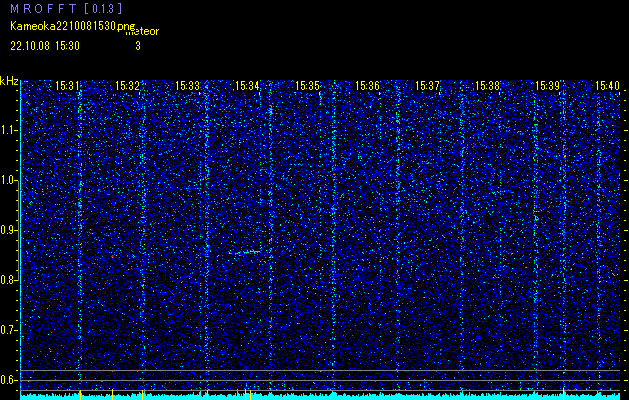The width and height of the screenshot is (629, 400).
Task: Click the 15:37 time label
Action: tap(427, 85)
